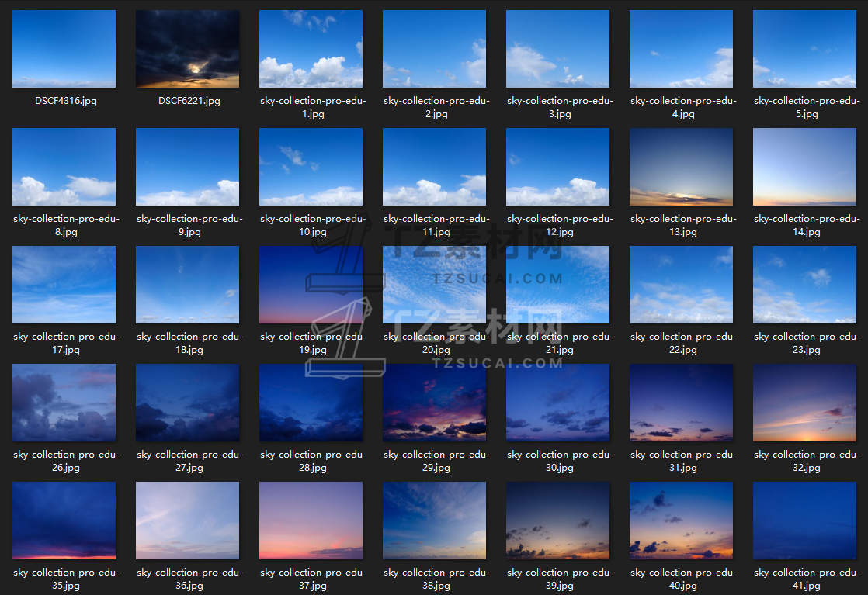Pick thumbnail sky-collection-pro-edu-9.jpg
Viewport: 868px width, 595px height.
pyautogui.click(x=188, y=167)
